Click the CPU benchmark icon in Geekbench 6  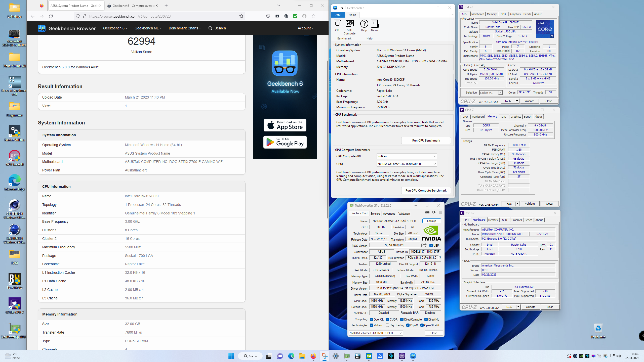(x=338, y=26)
